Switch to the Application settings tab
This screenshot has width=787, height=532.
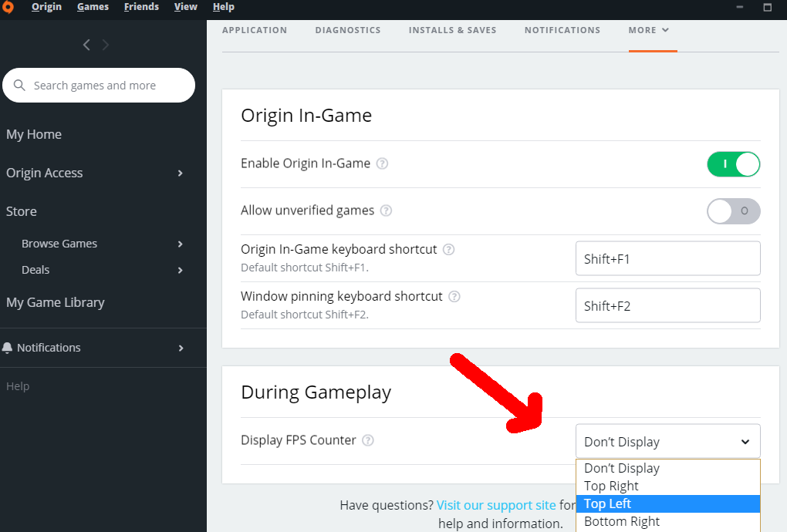(x=255, y=30)
